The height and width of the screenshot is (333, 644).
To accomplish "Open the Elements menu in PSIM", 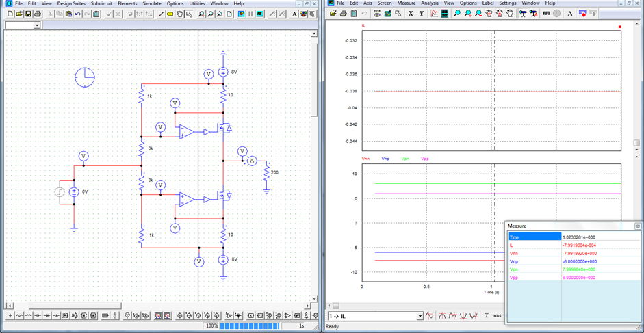I will tap(127, 3).
